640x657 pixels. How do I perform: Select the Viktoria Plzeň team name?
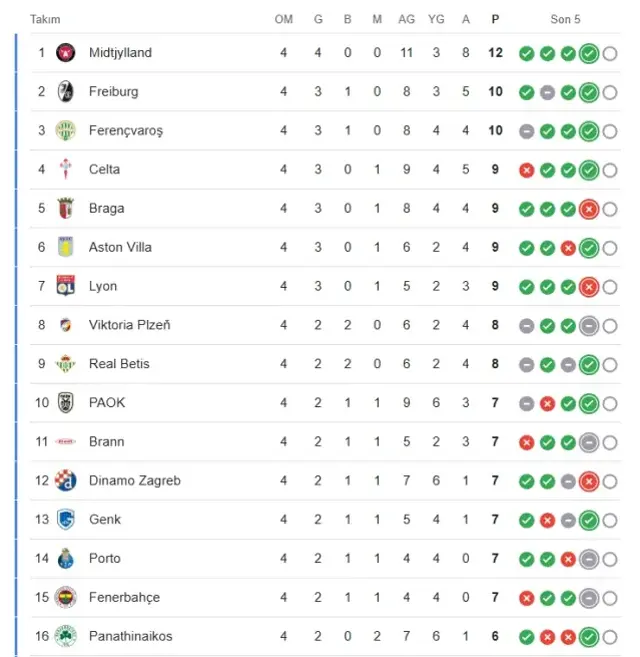130,325
